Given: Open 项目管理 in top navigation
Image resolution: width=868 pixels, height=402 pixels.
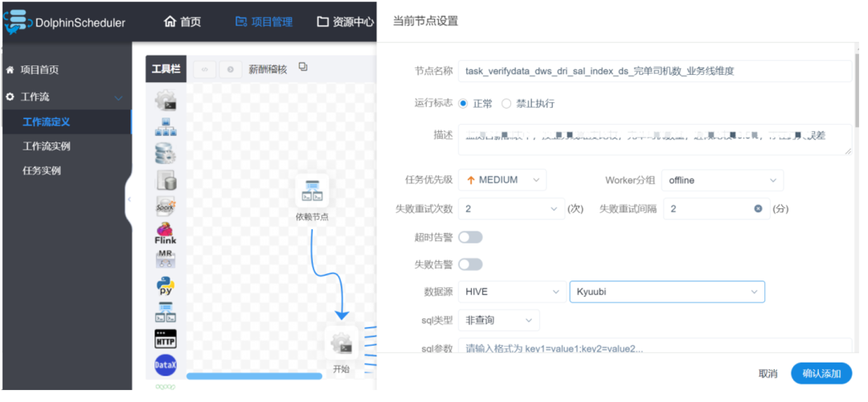Looking at the screenshot, I should pos(264,23).
